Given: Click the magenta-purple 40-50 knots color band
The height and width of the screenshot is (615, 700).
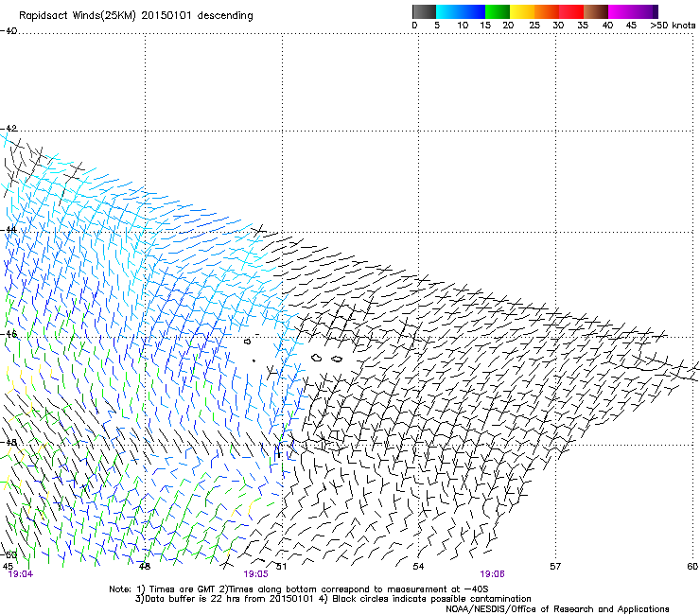Looking at the screenshot, I should click(633, 11).
